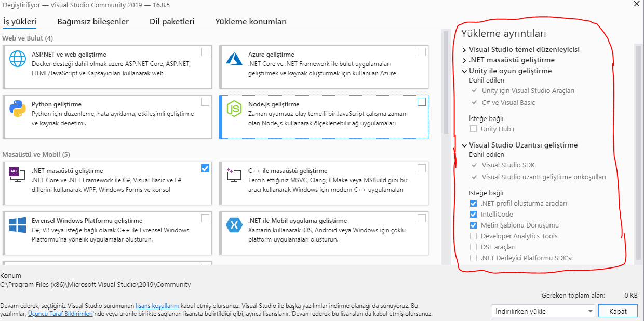This screenshot has width=644, height=321.
Task: Click the Evrensel Windows Platformu Windows logo
Action: 18,225
